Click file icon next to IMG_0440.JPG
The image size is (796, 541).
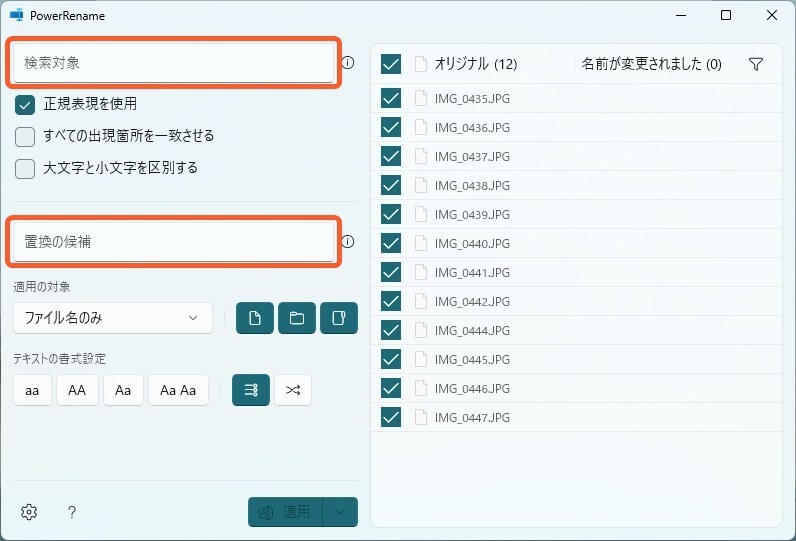(421, 243)
